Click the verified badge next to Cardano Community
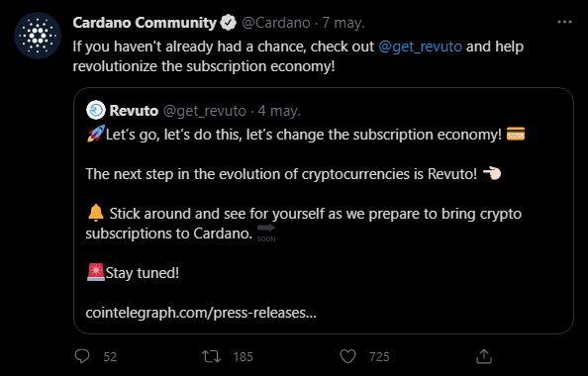This screenshot has width=588, height=376. coord(228,23)
